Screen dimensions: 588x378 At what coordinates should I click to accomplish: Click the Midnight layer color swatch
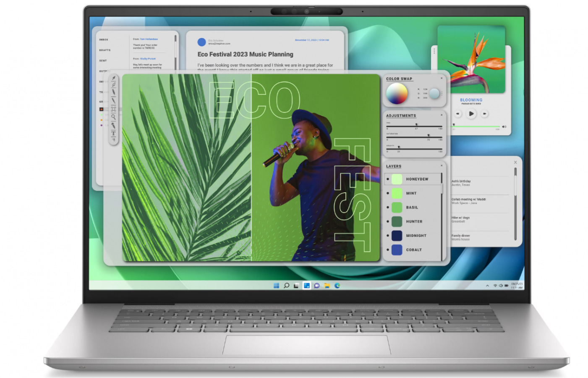(397, 236)
